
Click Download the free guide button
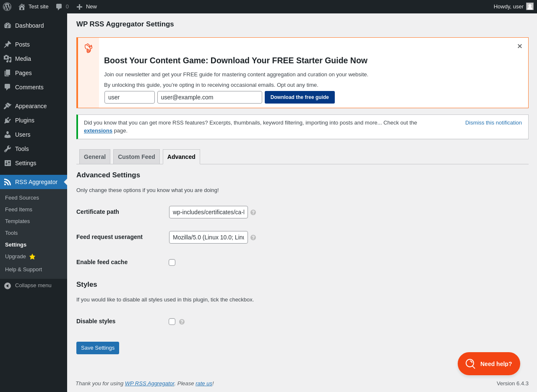click(300, 97)
